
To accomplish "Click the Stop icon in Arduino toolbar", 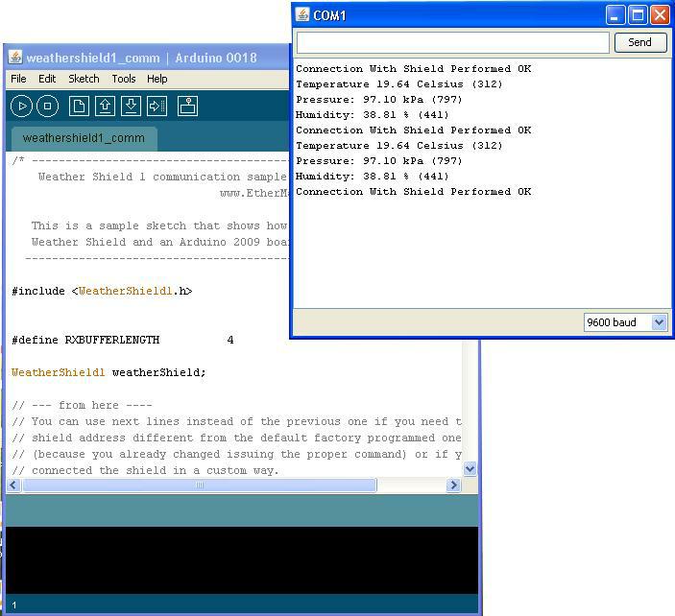I will 47,106.
